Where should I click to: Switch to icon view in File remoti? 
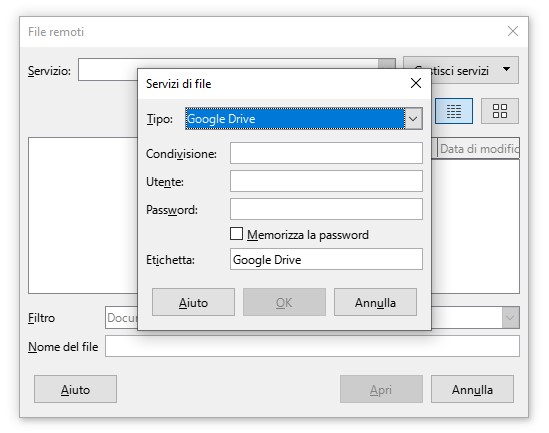click(x=500, y=111)
